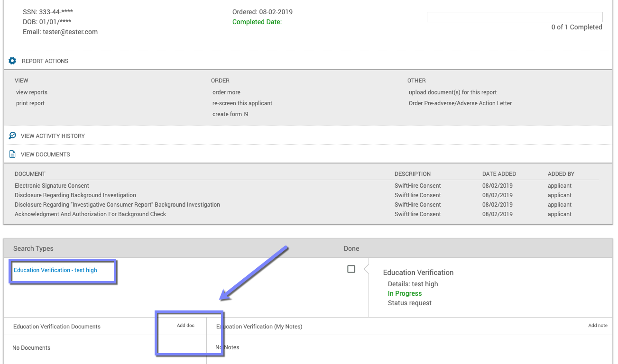Open Acknowledgment And Authorization For Background Check
This screenshot has width=618, height=364.
click(x=91, y=214)
